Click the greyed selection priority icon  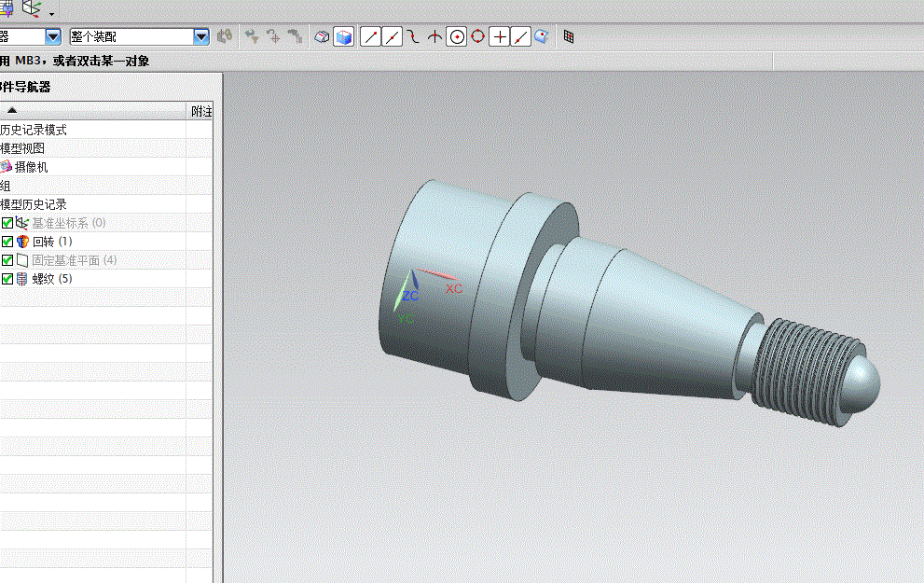pos(295,36)
